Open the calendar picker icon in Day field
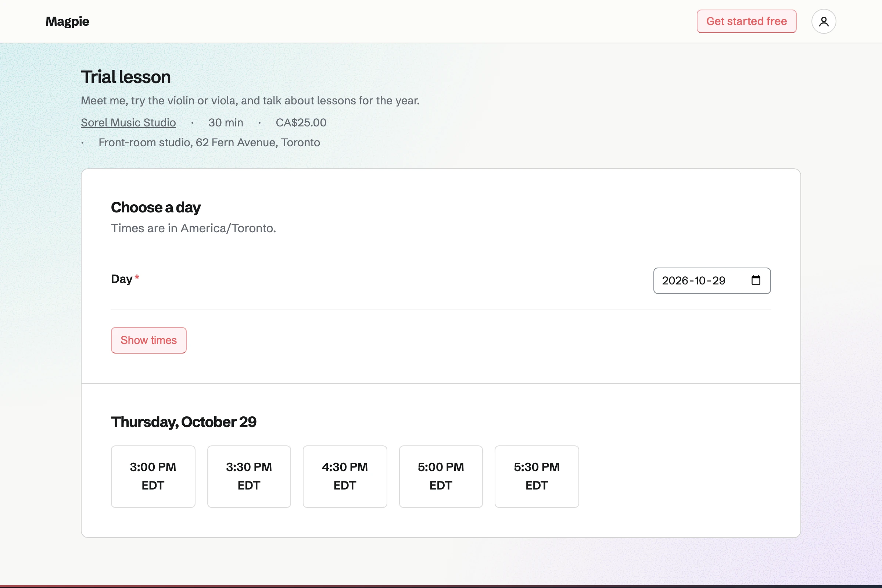 (x=756, y=280)
